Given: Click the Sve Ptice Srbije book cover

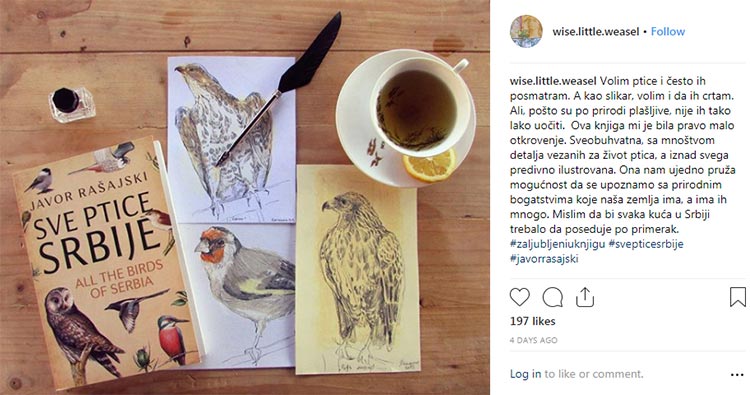Looking at the screenshot, I should click(x=108, y=261).
